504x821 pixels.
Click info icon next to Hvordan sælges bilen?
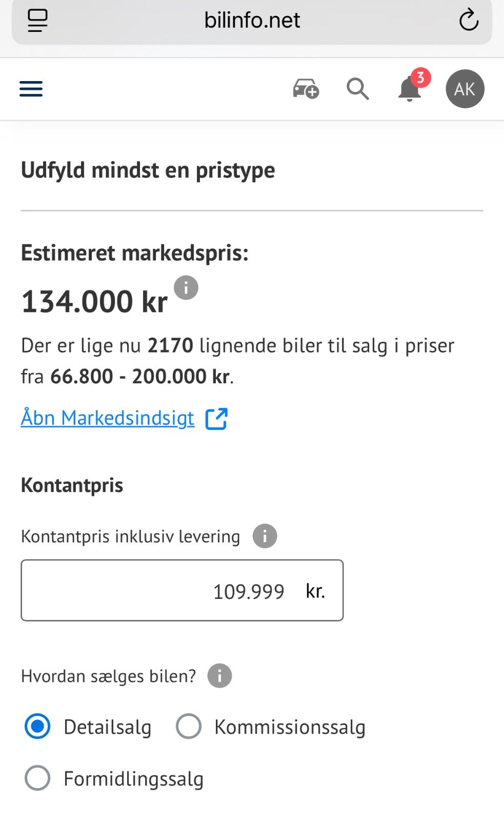[219, 676]
